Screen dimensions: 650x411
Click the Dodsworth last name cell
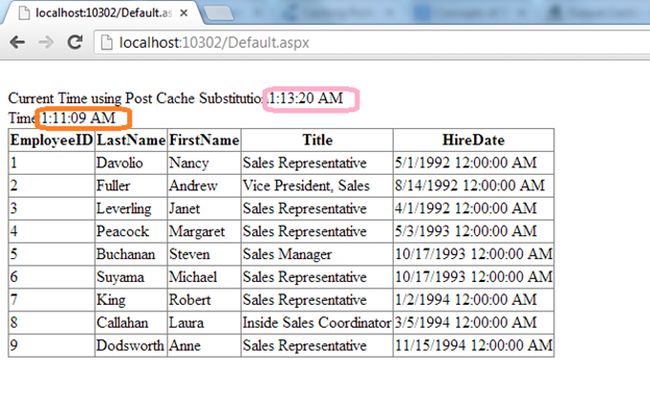130,346
